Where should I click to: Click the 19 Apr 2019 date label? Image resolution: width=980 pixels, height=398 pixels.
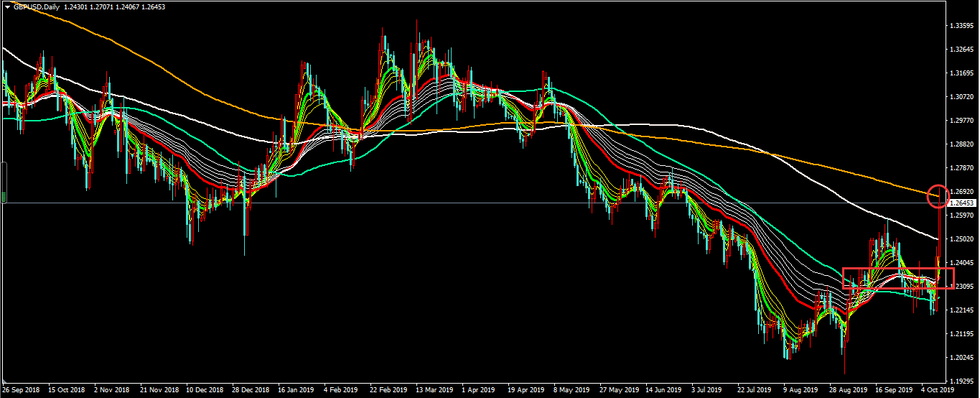pos(525,391)
